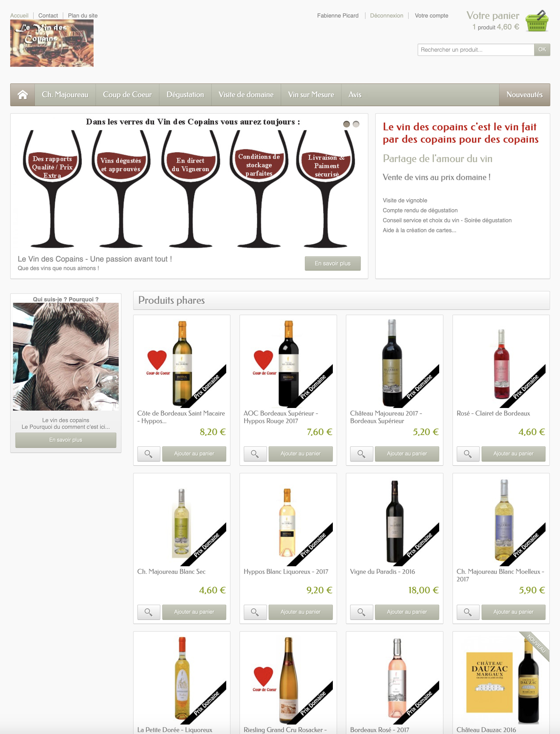Go to Nouveautés tab in navigation
The height and width of the screenshot is (734, 560).
tap(524, 95)
